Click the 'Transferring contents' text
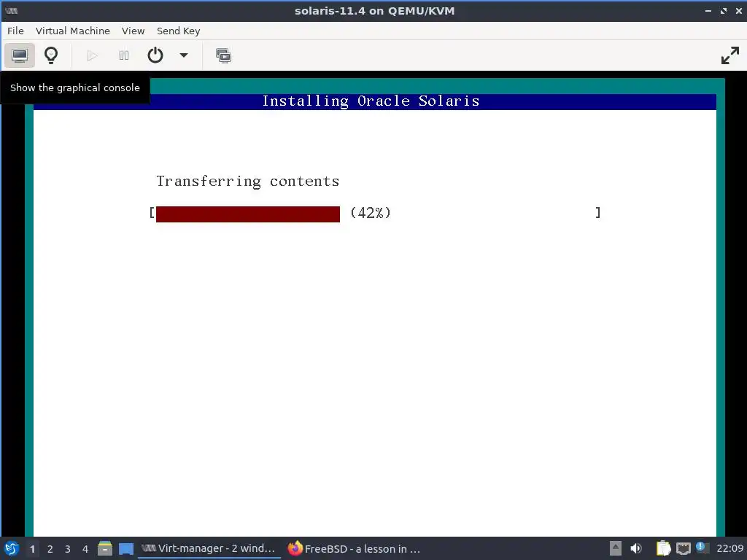The width and height of the screenshot is (747, 560). pyautogui.click(x=248, y=182)
